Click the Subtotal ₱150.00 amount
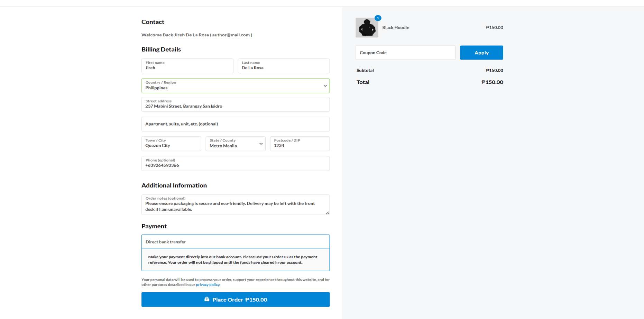The height and width of the screenshot is (319, 644). (494, 70)
